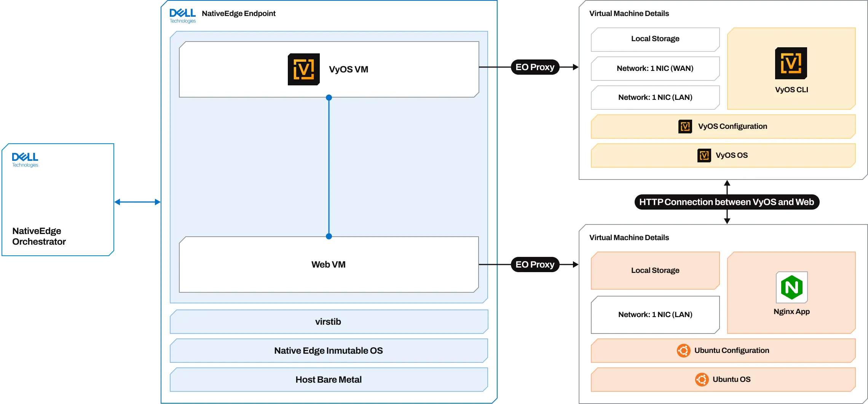
Task: Click the VyOS icon beside VyOS Configuration
Action: [x=685, y=127]
